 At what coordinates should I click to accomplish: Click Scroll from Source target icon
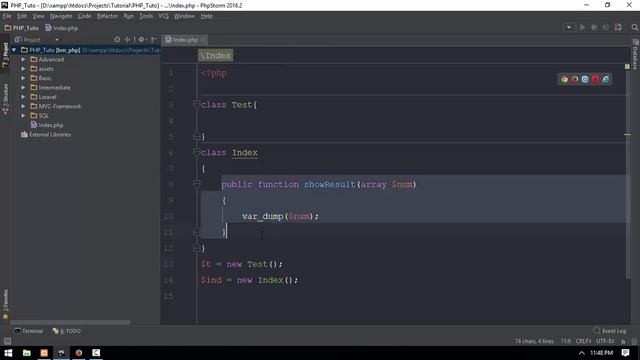[x=117, y=40]
